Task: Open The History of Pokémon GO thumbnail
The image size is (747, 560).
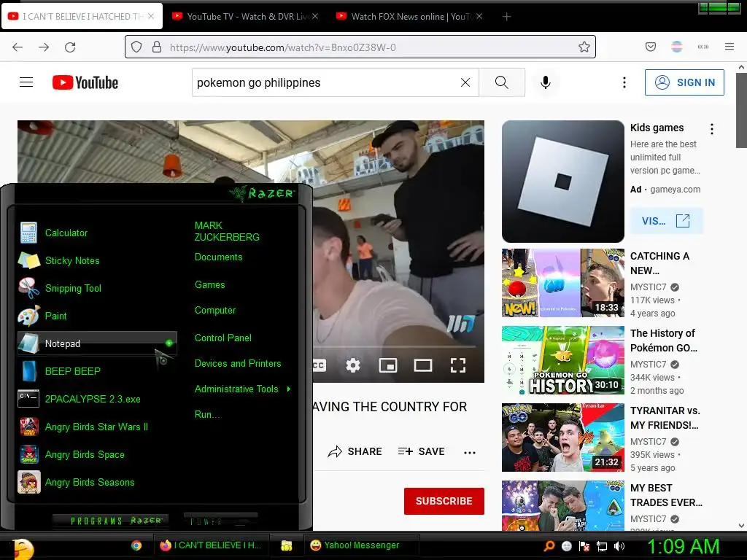Action: coord(563,360)
